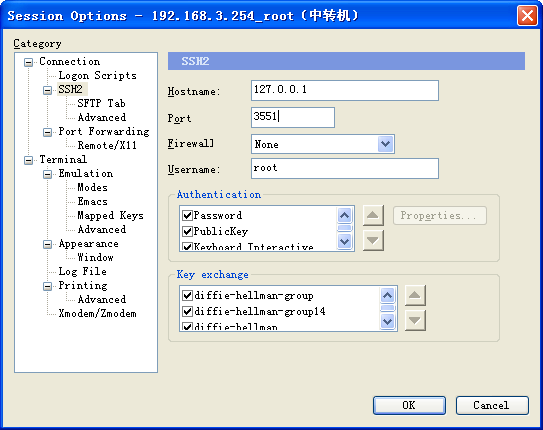This screenshot has width=543, height=430.
Task: Select Printing category
Action: pos(83,286)
